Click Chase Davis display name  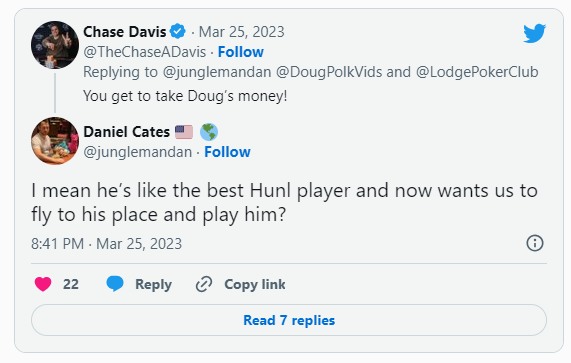tap(125, 32)
